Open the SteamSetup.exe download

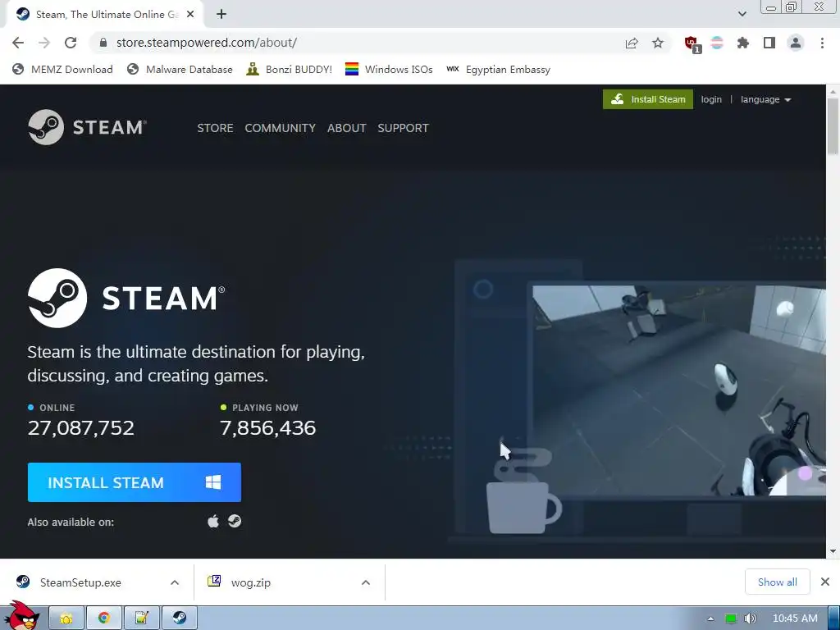pyautogui.click(x=80, y=582)
